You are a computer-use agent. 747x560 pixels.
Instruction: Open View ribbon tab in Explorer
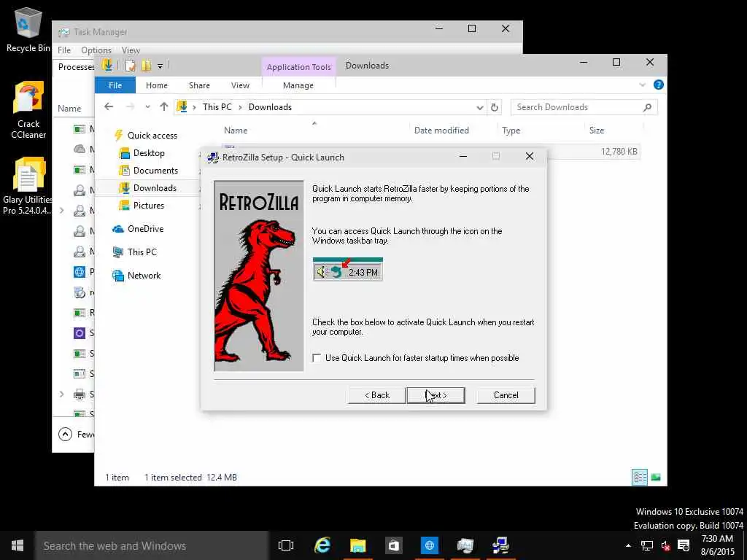pos(240,85)
